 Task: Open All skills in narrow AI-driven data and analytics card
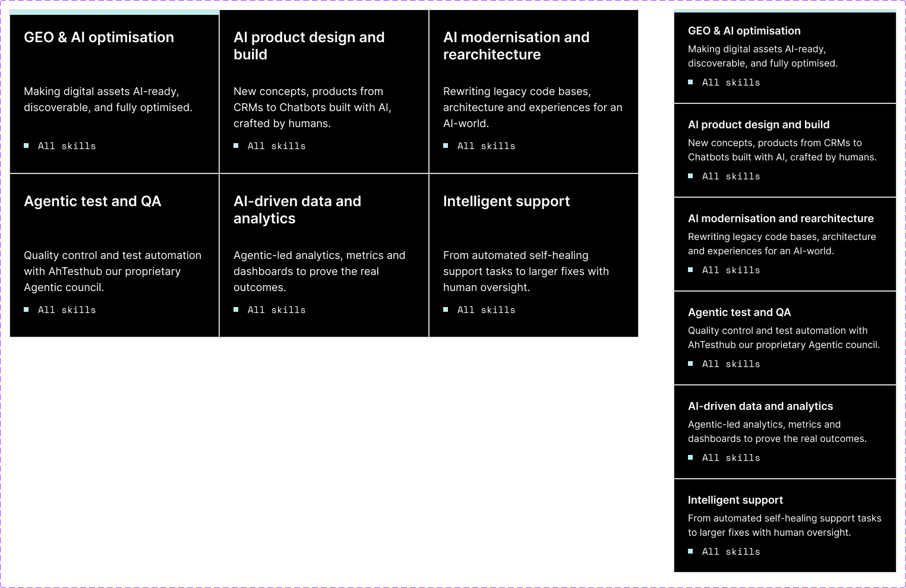(x=731, y=458)
